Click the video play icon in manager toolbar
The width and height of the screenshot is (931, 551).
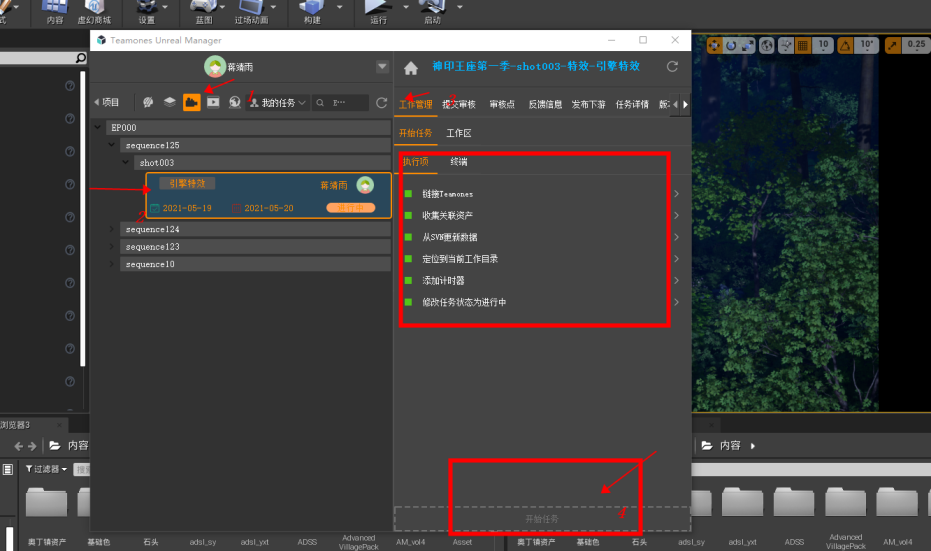[213, 102]
